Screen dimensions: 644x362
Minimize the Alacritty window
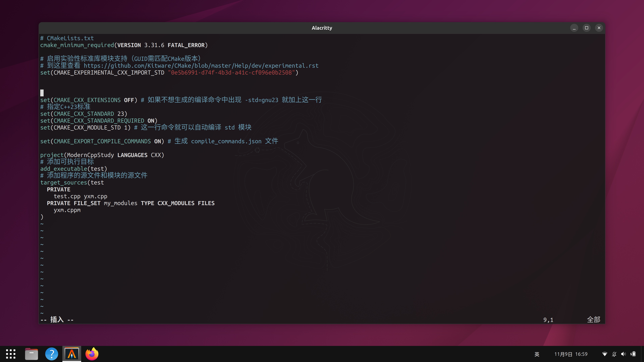[x=574, y=28]
